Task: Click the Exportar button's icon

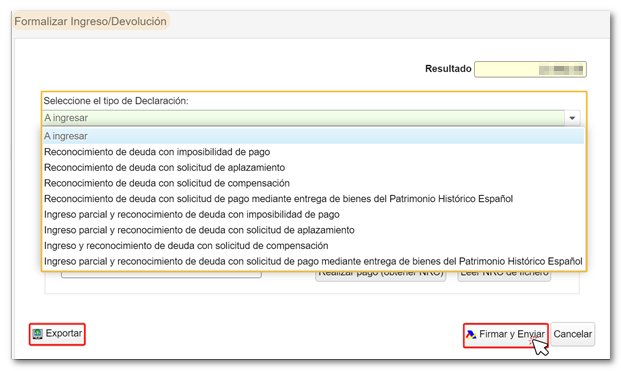Action: pos(38,334)
